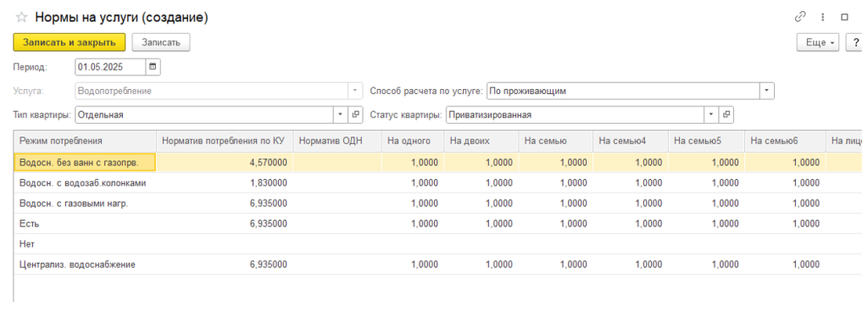This screenshot has width=868, height=313.
Task: Expand the Услуга dropdown arrow
Action: pos(355,90)
